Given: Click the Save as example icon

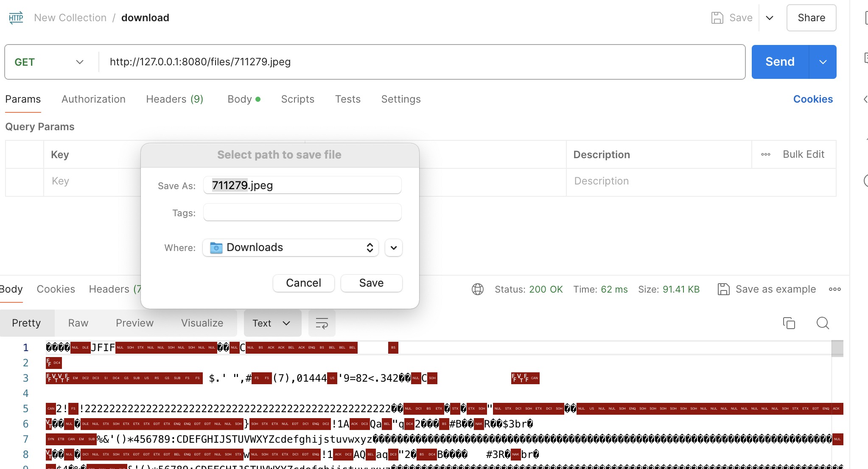Looking at the screenshot, I should pyautogui.click(x=724, y=289).
